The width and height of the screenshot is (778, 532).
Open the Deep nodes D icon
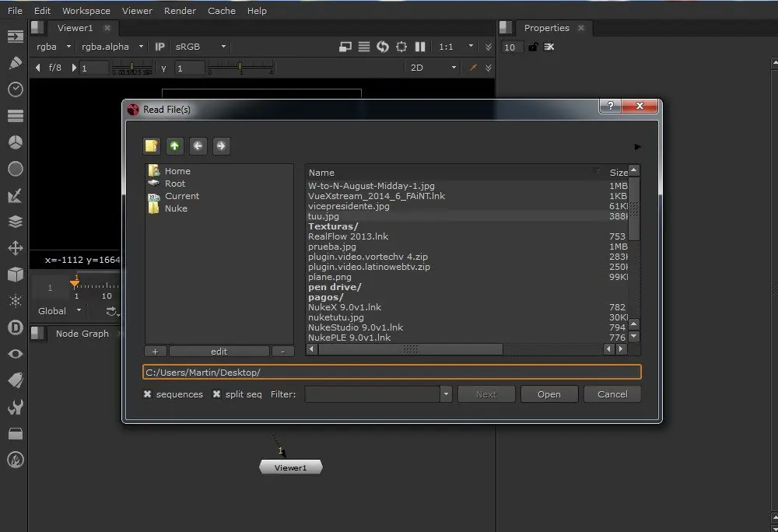pos(16,327)
